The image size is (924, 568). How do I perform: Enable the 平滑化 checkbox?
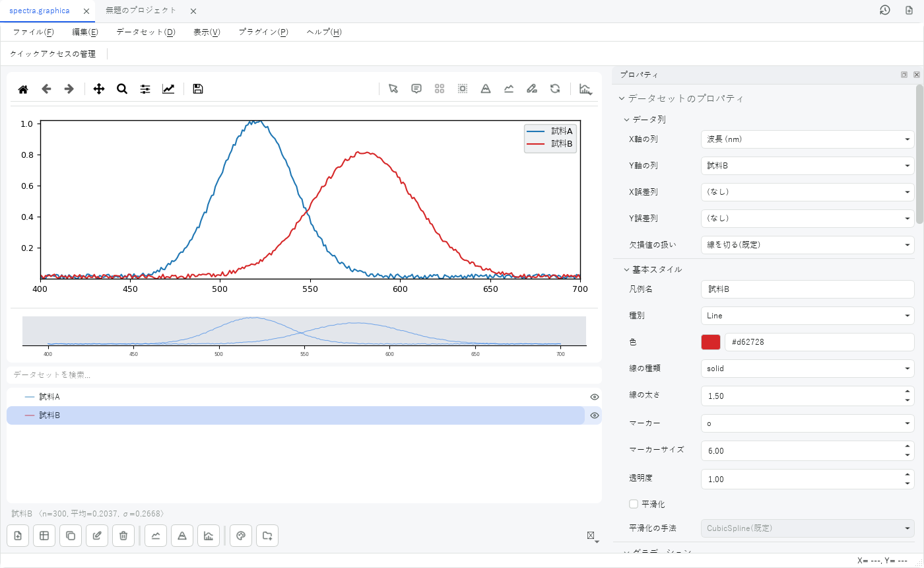634,504
